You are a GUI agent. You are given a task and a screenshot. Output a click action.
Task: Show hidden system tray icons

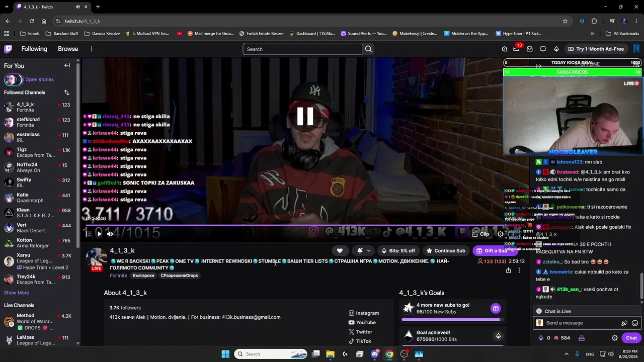[x=566, y=354]
